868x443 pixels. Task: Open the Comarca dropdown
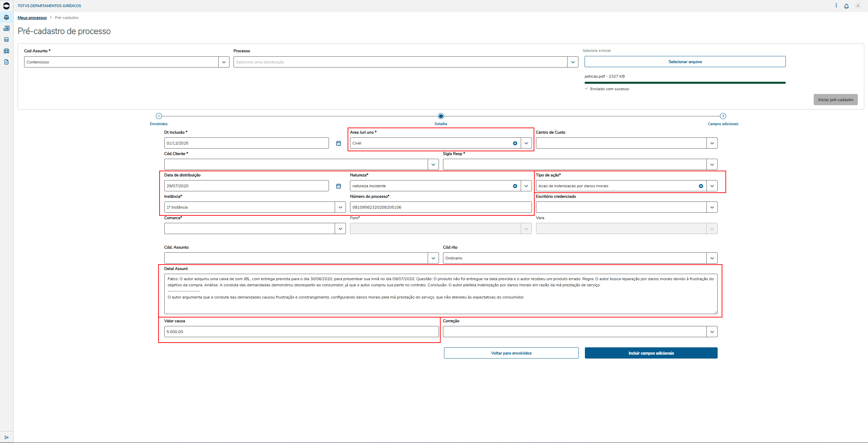[x=340, y=229]
